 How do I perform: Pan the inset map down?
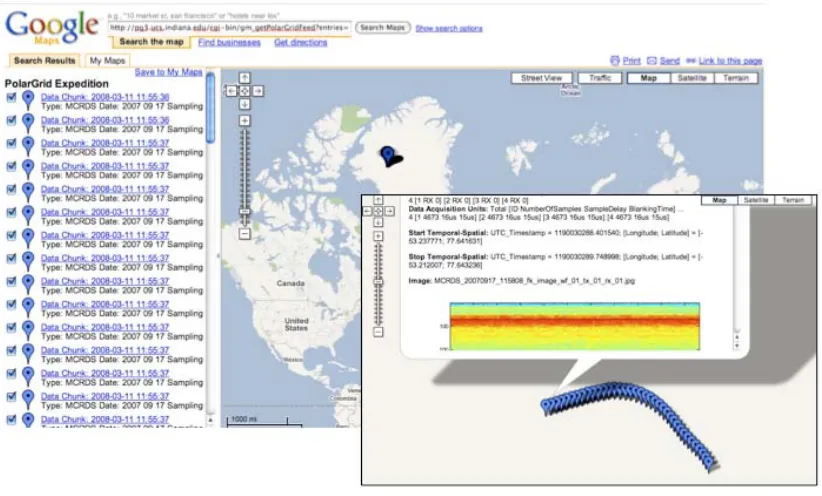coord(378,222)
